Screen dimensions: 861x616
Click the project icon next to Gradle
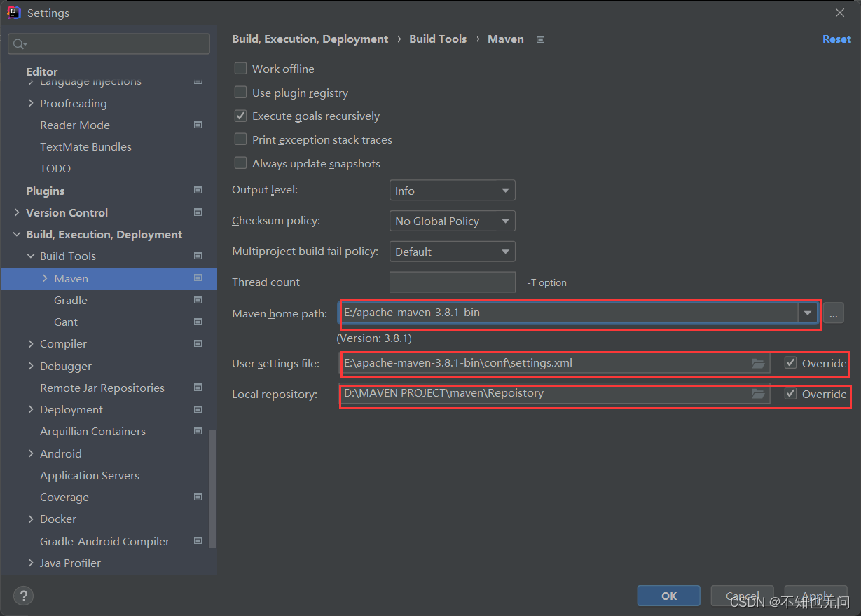pos(198,300)
